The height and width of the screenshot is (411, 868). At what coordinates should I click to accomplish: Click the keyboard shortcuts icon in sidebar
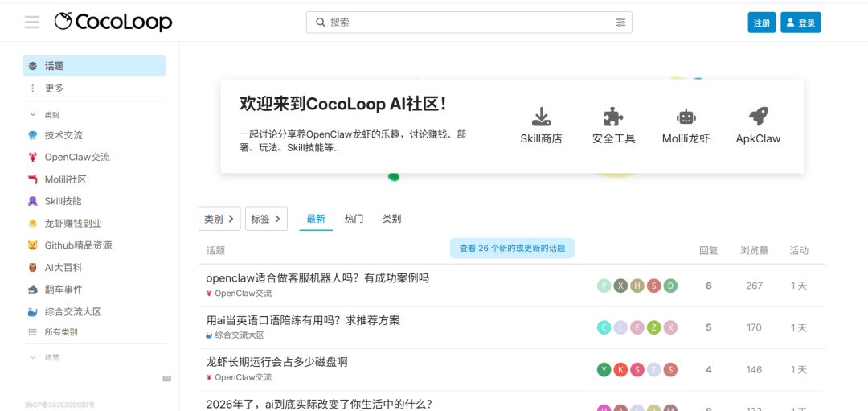click(x=166, y=378)
